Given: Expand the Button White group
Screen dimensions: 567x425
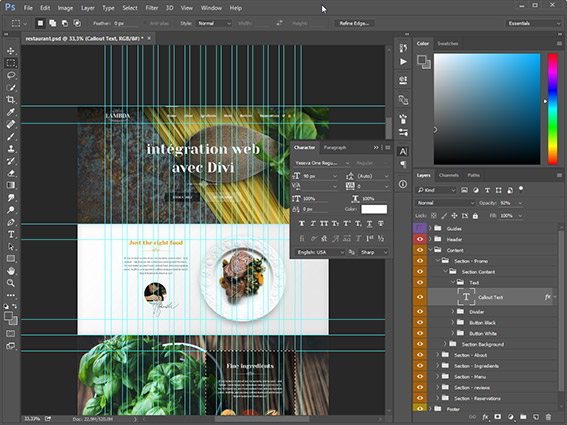Looking at the screenshot, I should 453,333.
